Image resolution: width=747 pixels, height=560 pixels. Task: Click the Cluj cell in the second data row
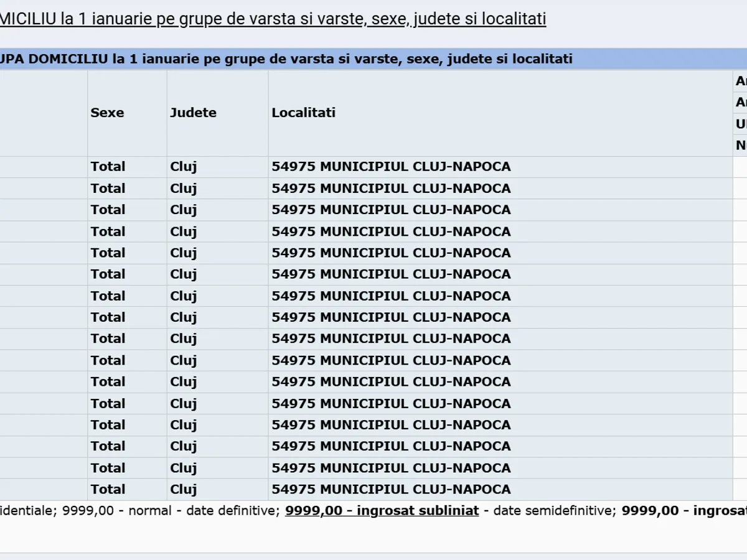click(183, 188)
